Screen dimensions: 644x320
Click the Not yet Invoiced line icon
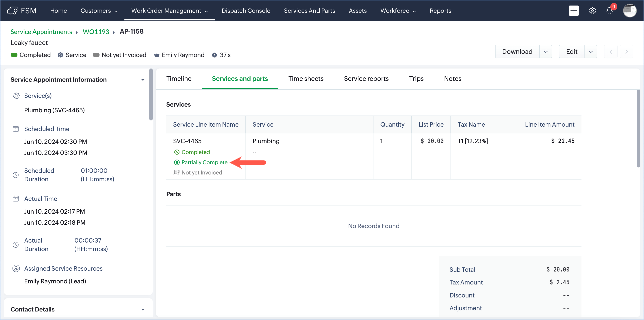(177, 173)
